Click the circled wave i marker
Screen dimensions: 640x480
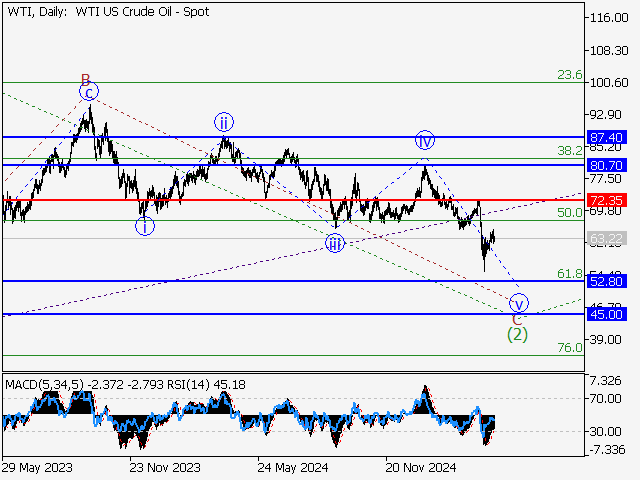click(146, 226)
